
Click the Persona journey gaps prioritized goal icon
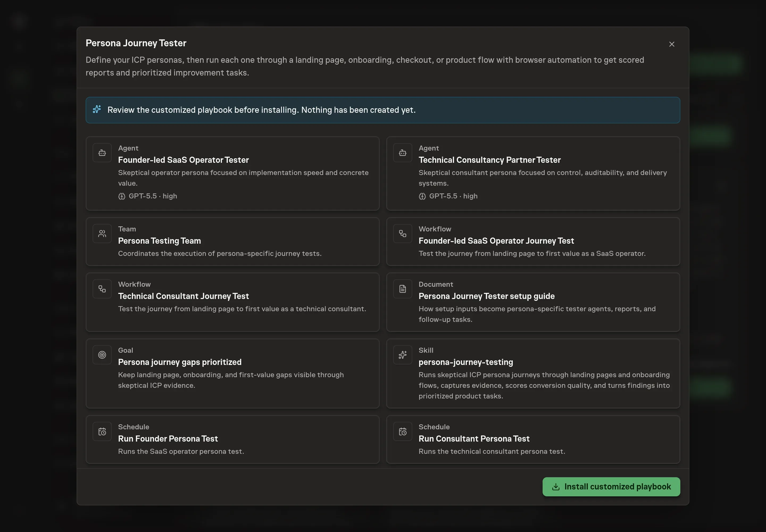[102, 355]
